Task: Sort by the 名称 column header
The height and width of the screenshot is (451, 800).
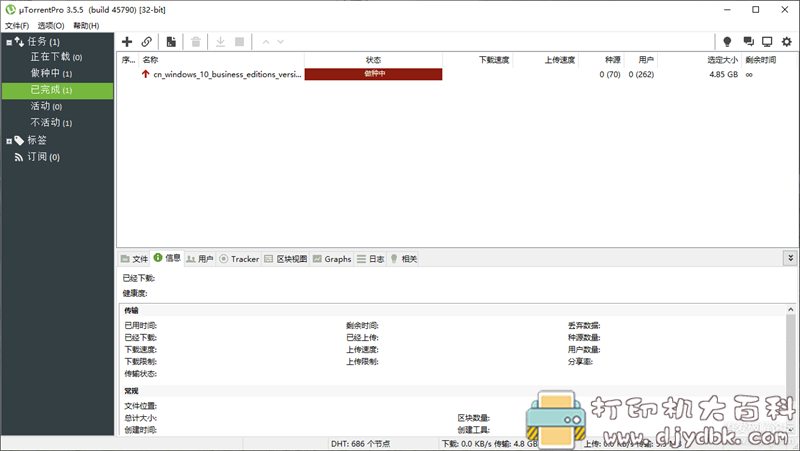Action: [221, 60]
